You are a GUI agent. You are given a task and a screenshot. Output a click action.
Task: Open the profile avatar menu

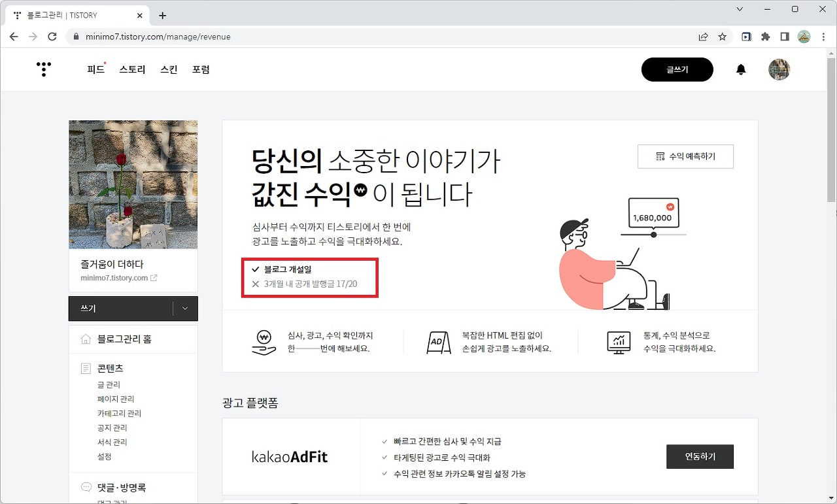click(779, 69)
